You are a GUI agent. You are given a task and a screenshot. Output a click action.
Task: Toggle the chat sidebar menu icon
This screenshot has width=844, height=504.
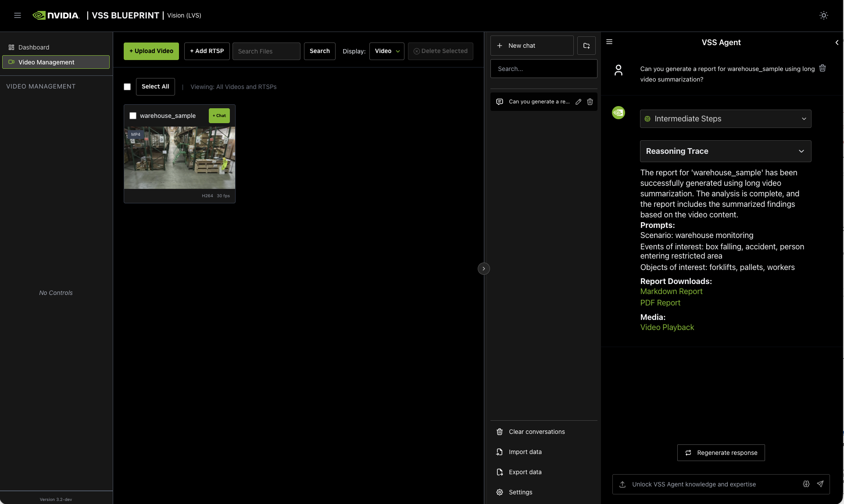(609, 42)
